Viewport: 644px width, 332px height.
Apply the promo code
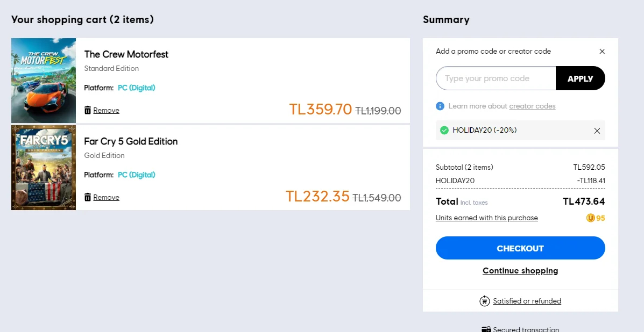coord(581,78)
